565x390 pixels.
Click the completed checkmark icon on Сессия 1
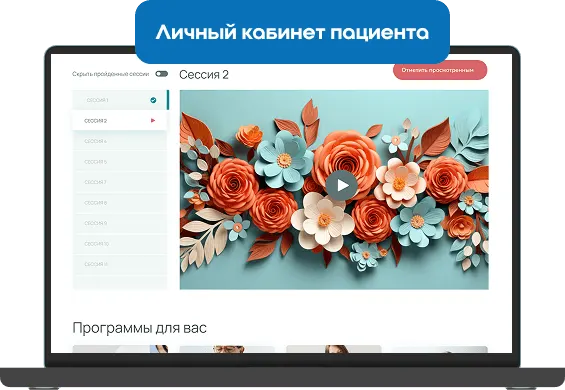pyautogui.click(x=153, y=100)
